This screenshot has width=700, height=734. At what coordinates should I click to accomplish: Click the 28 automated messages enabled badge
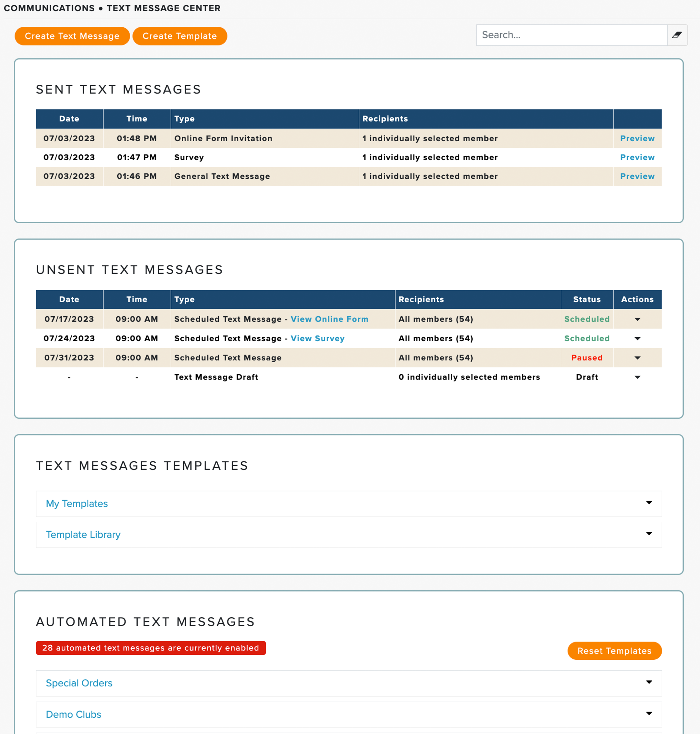(151, 648)
